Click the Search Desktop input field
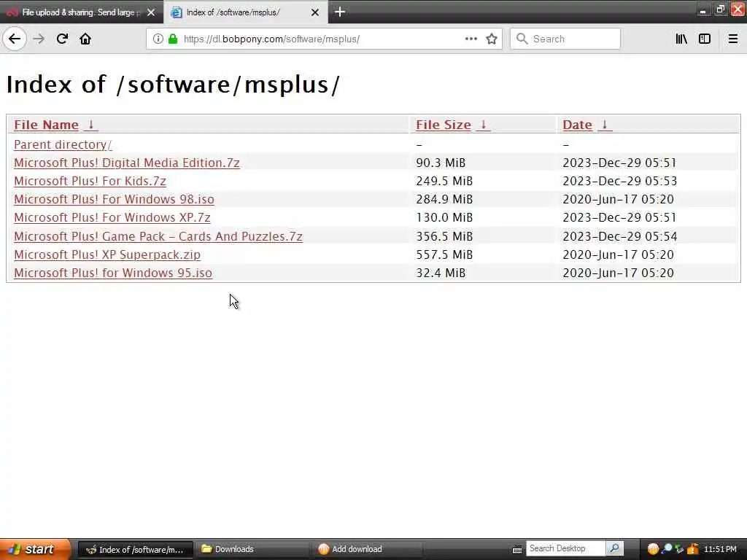Image resolution: width=747 pixels, height=560 pixels. (565, 548)
